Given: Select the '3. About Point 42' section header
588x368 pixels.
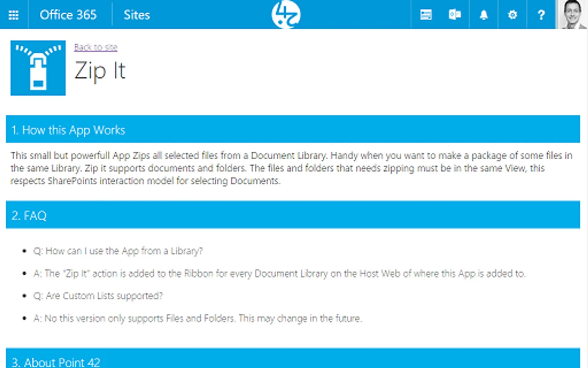Looking at the screenshot, I should 293,358.
